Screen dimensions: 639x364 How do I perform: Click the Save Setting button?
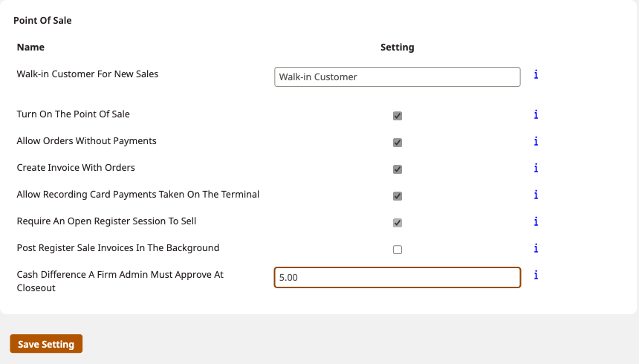tap(46, 344)
